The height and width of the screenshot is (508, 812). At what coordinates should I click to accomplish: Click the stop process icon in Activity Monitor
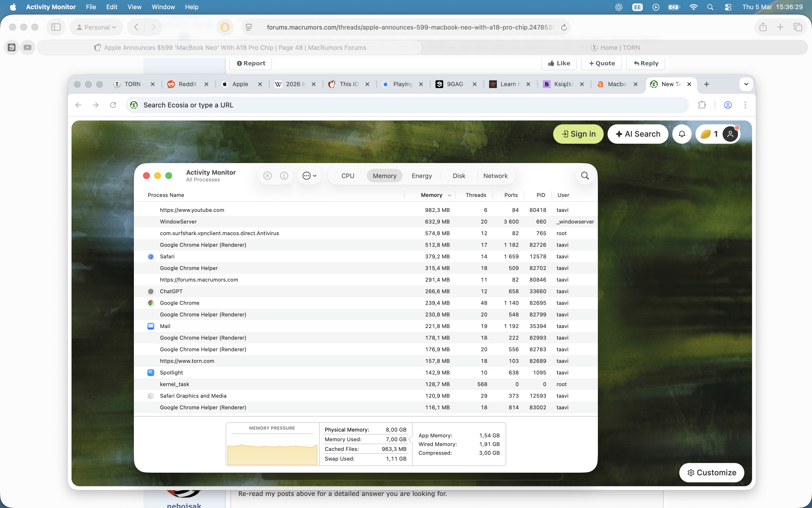pos(268,176)
